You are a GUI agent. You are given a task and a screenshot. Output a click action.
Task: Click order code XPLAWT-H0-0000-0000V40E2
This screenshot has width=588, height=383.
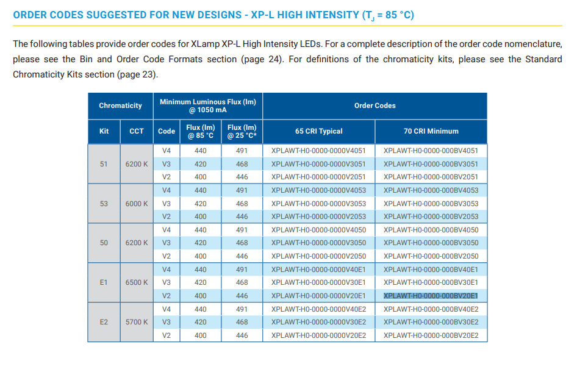tap(318, 309)
